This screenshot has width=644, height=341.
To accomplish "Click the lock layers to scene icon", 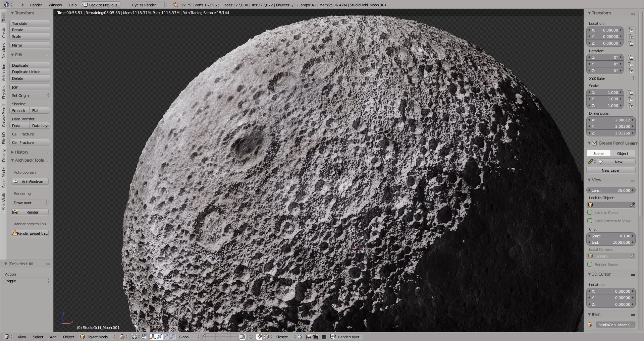I will click(243, 337).
